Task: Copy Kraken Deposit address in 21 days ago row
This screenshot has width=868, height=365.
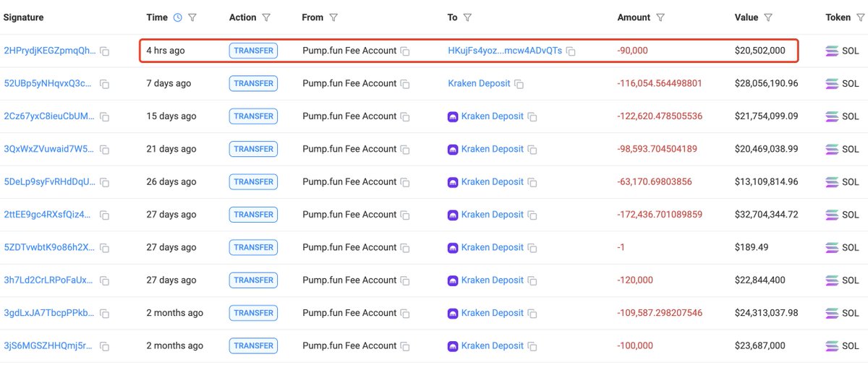Action: 532,150
